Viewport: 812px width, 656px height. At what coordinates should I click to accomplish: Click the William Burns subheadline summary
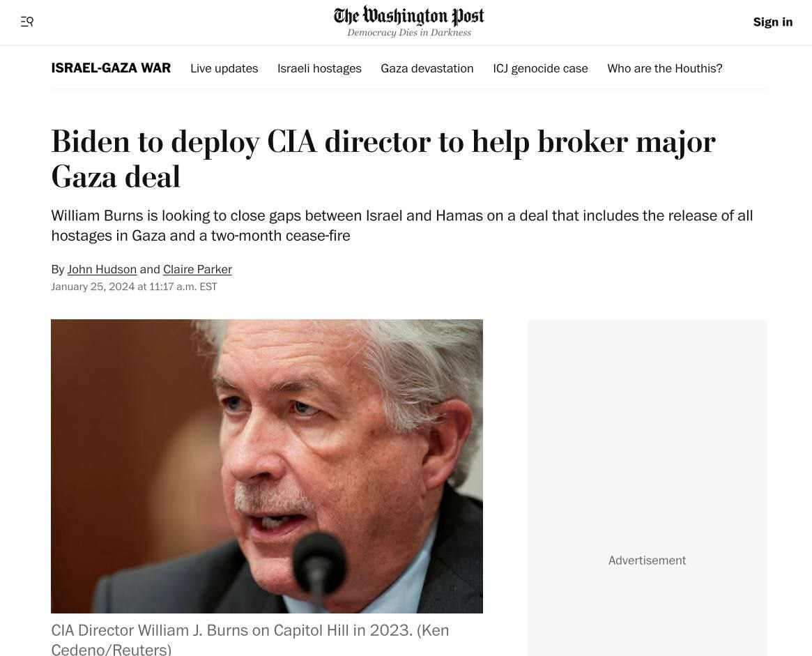402,225
